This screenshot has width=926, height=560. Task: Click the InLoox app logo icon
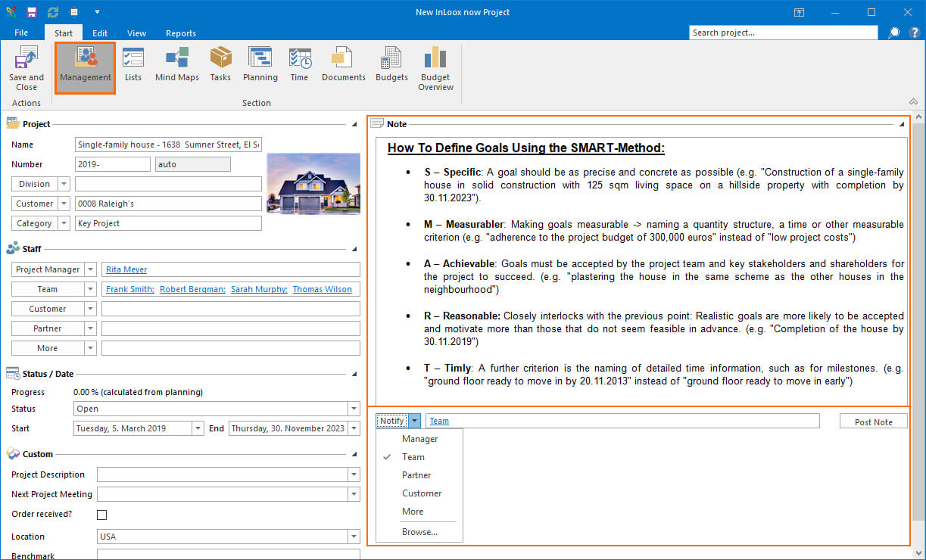[x=11, y=12]
